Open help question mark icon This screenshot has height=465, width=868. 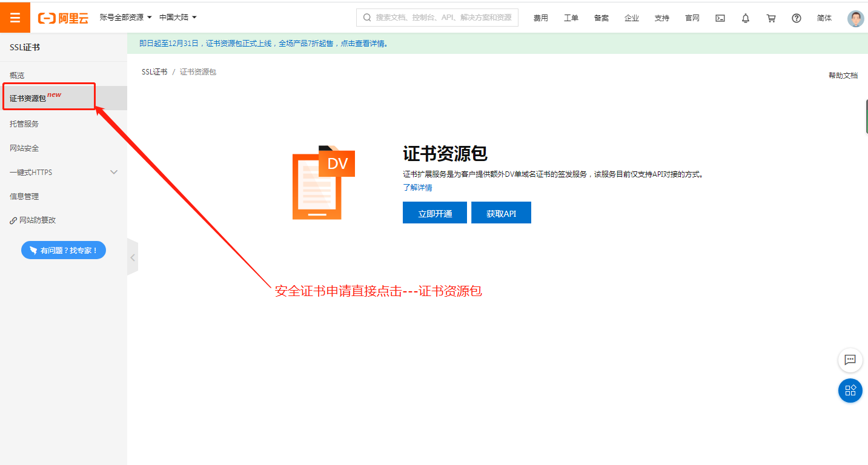797,18
